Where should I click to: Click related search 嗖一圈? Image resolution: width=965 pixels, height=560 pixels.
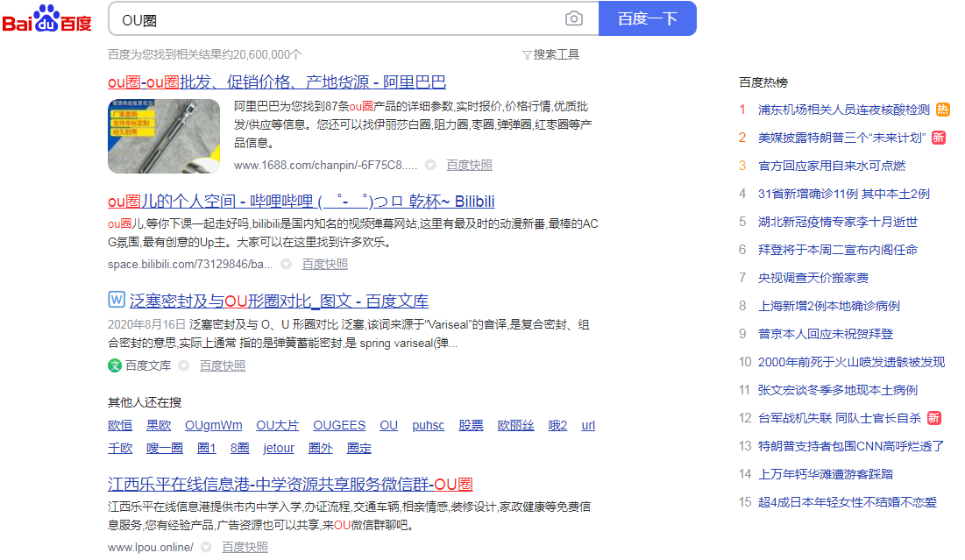165,448
